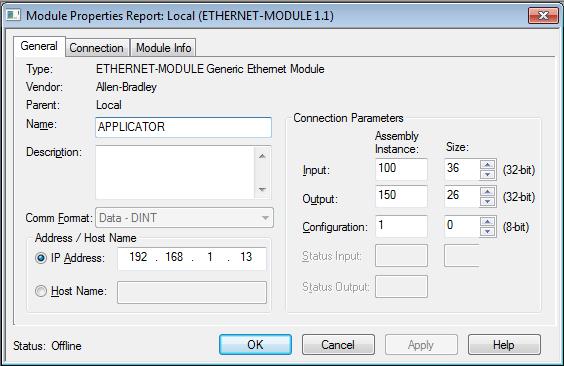This screenshot has height=366, width=564.
Task: Increase the Input size with up arrow
Action: [487, 164]
